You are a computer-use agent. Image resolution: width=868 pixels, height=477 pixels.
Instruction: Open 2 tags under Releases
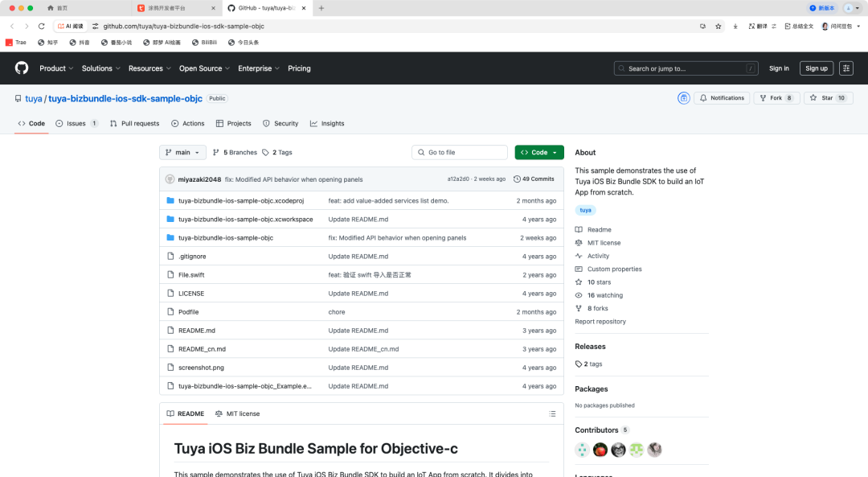coord(588,364)
